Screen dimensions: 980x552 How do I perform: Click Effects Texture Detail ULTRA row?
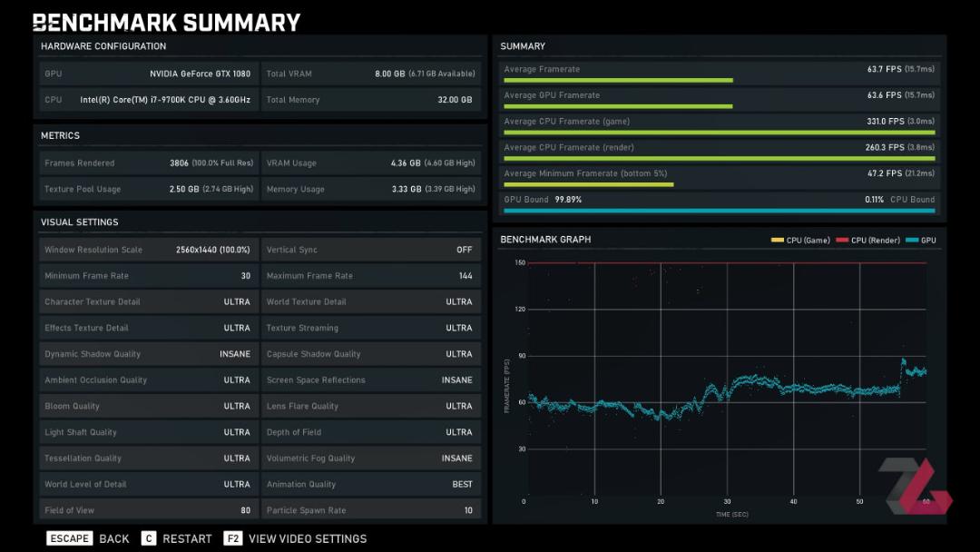coord(149,328)
